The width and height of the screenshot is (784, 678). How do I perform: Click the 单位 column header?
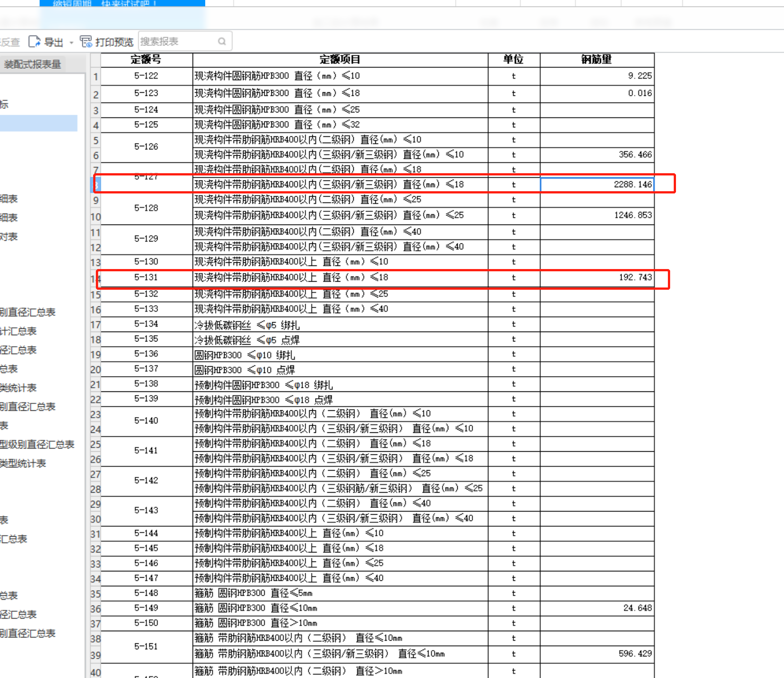point(514,59)
